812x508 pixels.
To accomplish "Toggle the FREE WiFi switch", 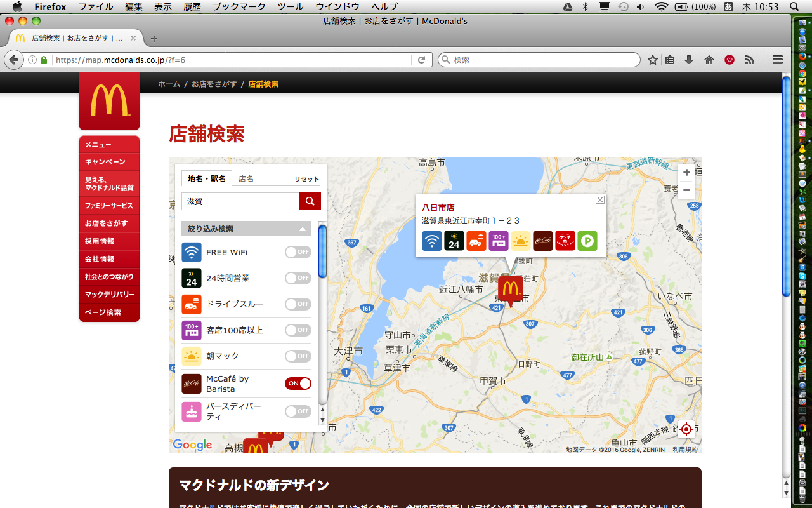I will (x=298, y=252).
